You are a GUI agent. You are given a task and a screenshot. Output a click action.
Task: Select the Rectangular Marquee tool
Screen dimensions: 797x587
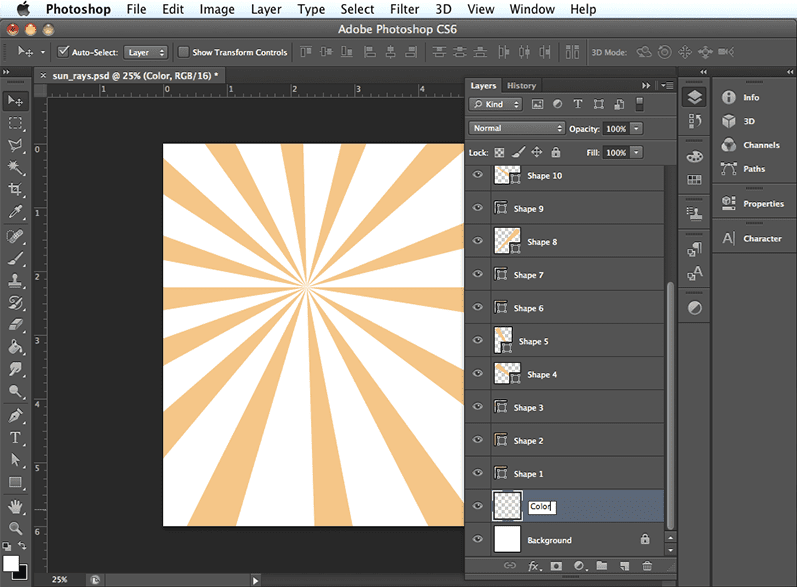click(x=15, y=123)
